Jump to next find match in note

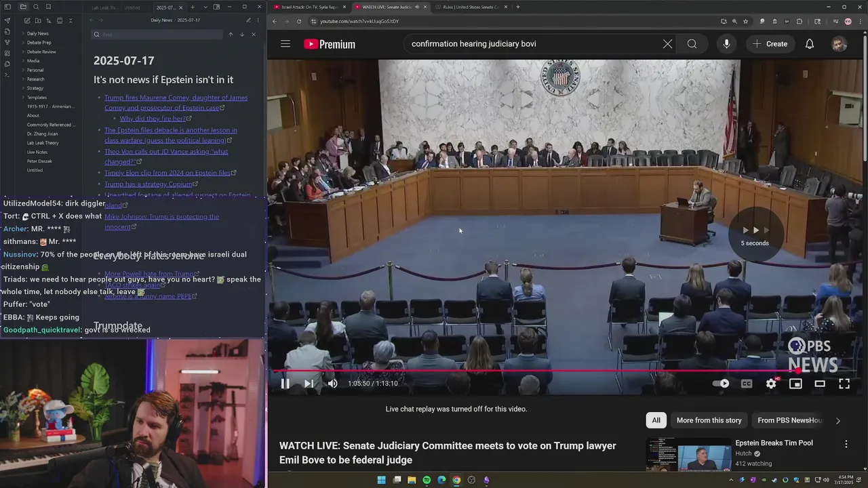(x=241, y=35)
